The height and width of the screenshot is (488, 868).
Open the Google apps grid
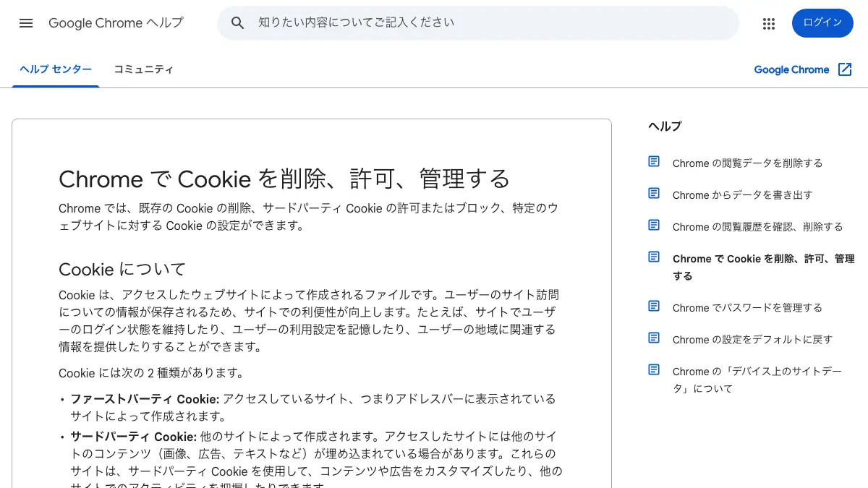click(x=769, y=23)
